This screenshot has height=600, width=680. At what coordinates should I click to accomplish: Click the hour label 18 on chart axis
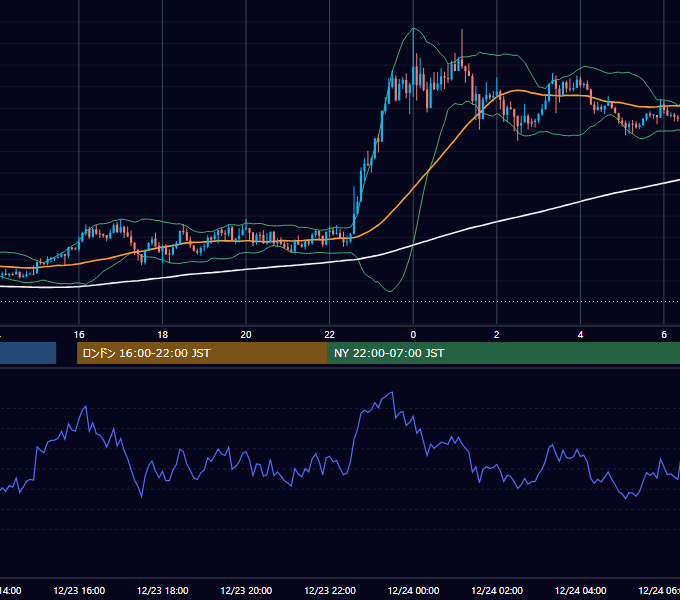point(163,335)
